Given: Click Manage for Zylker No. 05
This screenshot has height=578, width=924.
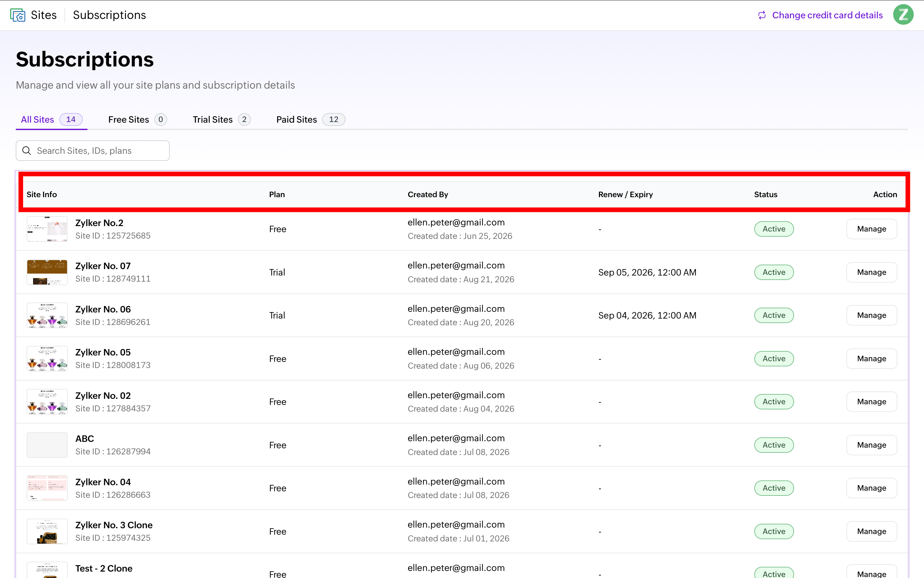Looking at the screenshot, I should (x=871, y=359).
